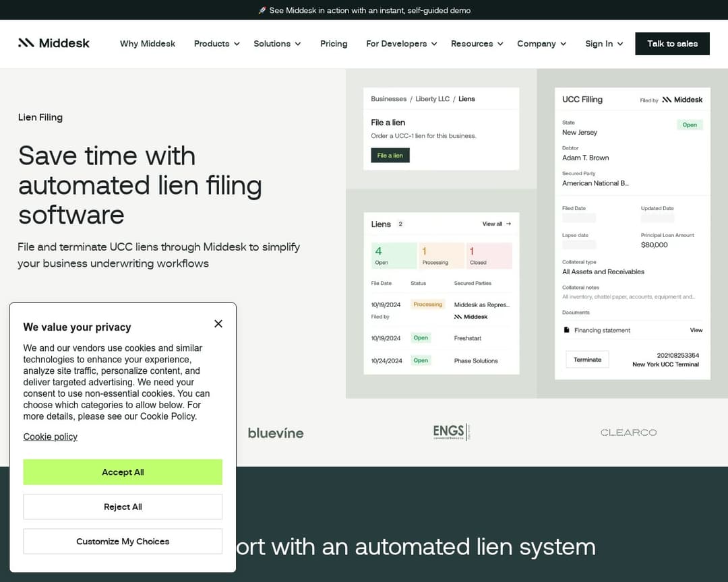Click the liens count badge "2"

click(x=400, y=224)
